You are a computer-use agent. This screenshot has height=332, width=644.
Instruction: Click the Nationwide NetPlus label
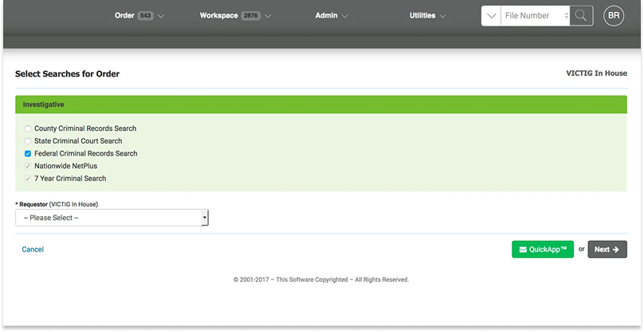pos(65,166)
